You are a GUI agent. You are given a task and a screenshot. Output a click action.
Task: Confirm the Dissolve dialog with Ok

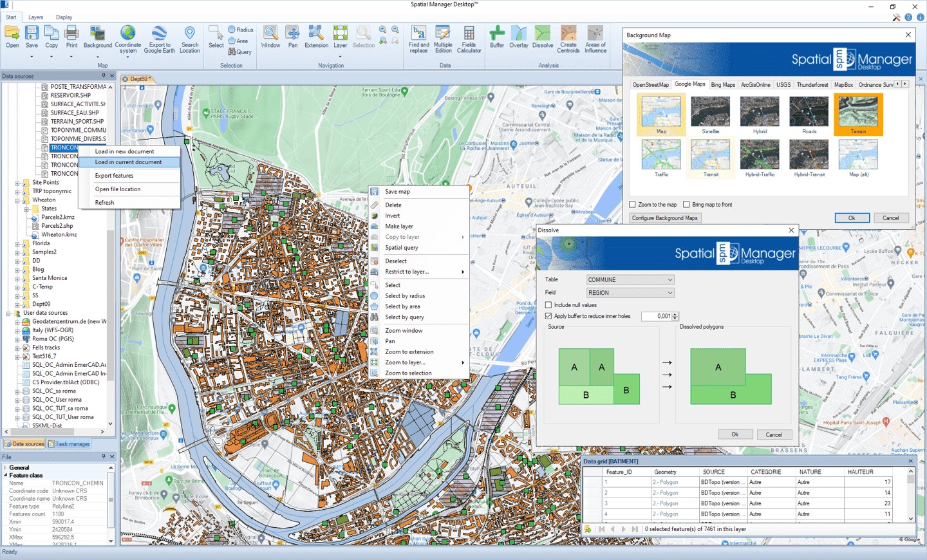pos(735,434)
